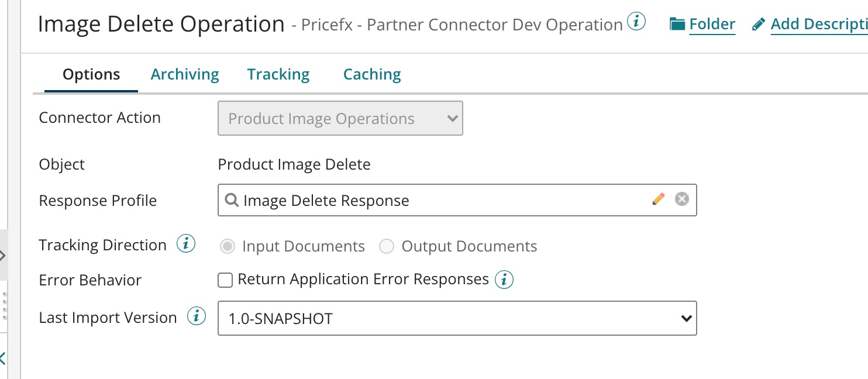Screen dimensions: 868x379
Task: Select the Input Documents radio button
Action: (227, 246)
